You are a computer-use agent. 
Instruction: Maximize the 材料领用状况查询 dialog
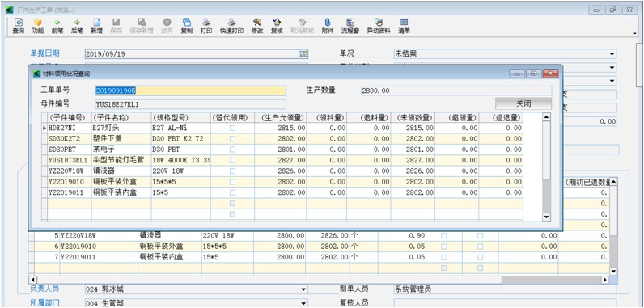pyautogui.click(x=533, y=74)
